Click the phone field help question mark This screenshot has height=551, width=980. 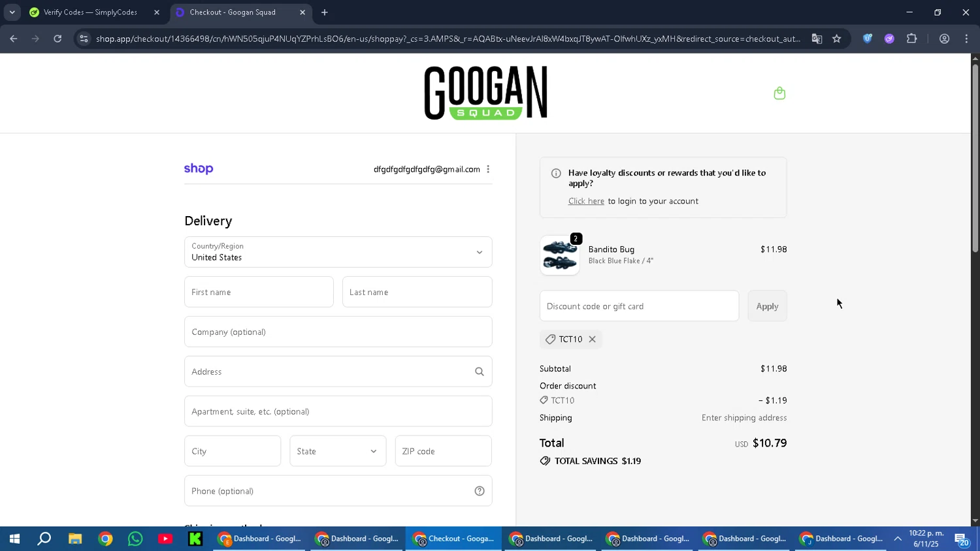pyautogui.click(x=480, y=491)
